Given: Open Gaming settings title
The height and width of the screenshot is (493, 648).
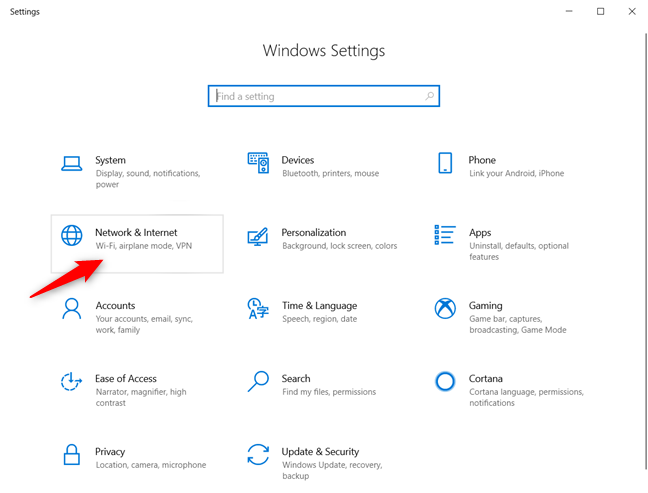Looking at the screenshot, I should [x=485, y=306].
